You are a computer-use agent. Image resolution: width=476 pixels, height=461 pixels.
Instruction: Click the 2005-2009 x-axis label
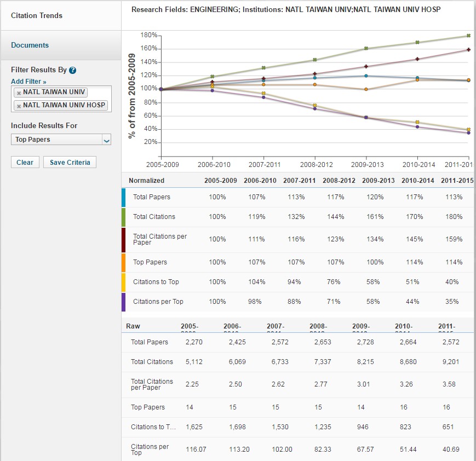(x=163, y=165)
